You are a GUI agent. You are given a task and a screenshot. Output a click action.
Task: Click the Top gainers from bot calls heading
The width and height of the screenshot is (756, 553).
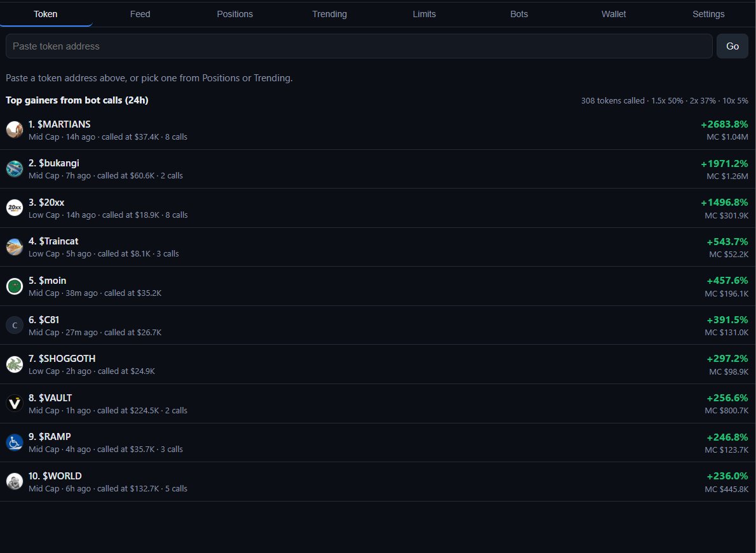77,100
